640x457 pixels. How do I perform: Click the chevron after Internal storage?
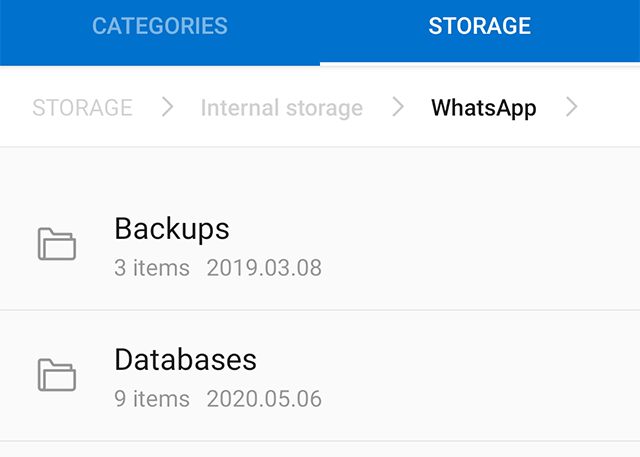click(x=398, y=107)
